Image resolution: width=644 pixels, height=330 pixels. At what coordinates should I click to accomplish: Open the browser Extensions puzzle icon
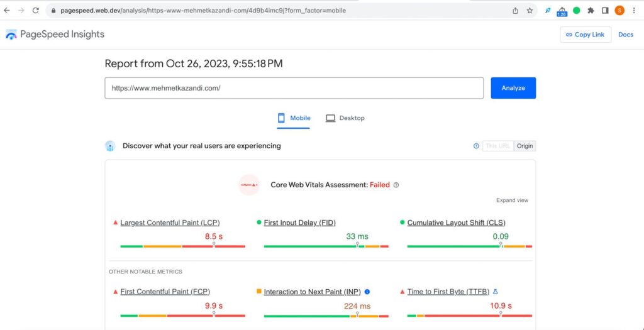click(x=591, y=11)
